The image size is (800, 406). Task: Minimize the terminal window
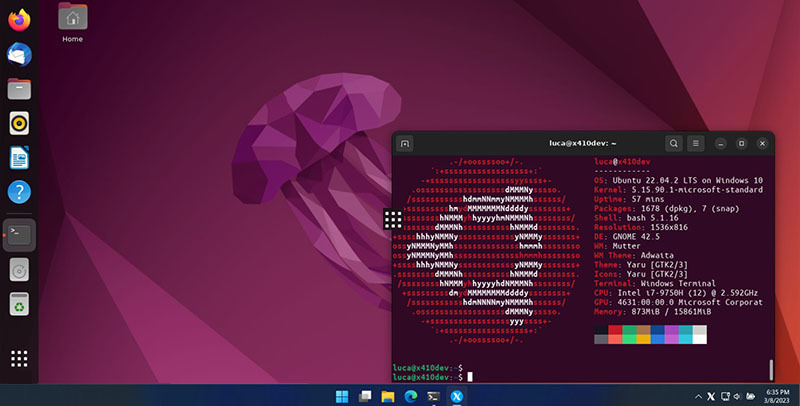[720, 144]
